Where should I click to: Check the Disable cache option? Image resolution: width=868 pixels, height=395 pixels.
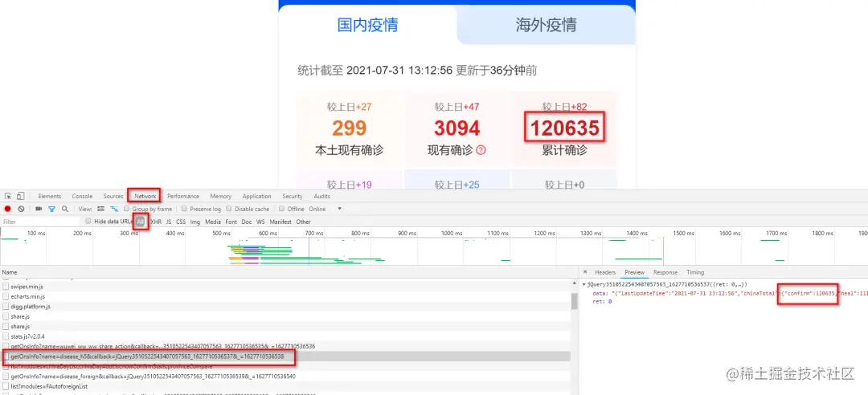[229, 209]
